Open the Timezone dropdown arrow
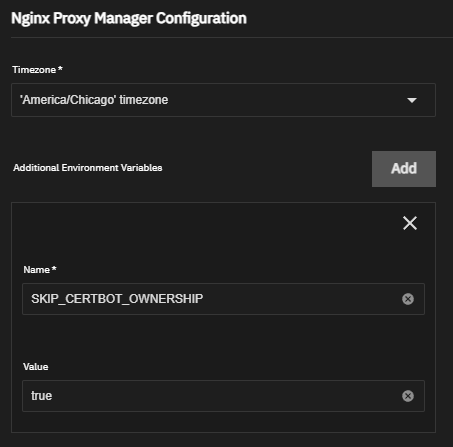This screenshot has width=453, height=447. pyautogui.click(x=412, y=100)
